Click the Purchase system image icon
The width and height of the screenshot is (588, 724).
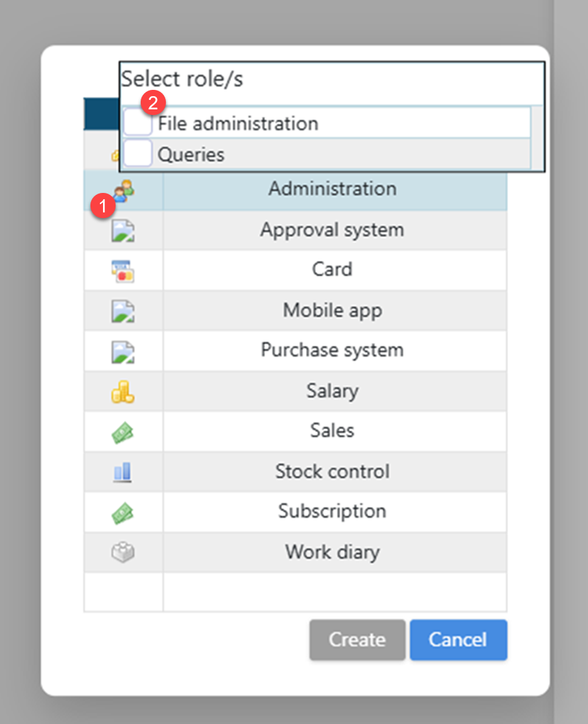tap(123, 351)
